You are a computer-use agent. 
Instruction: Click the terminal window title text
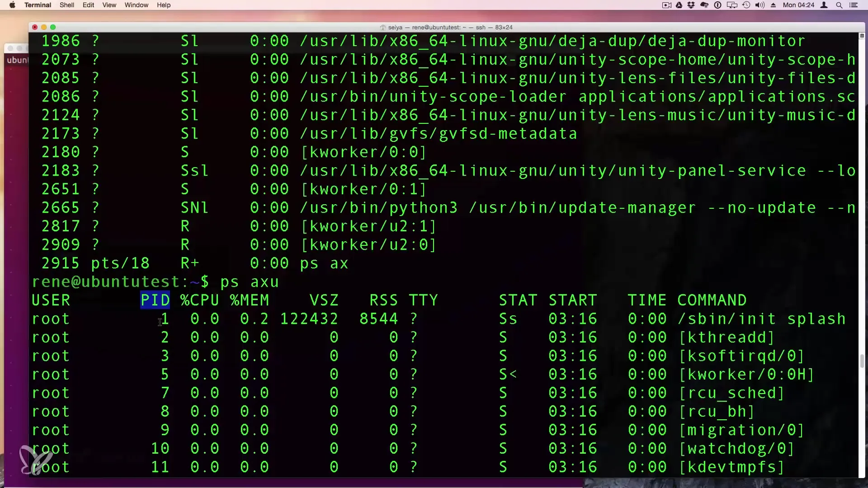pyautogui.click(x=450, y=27)
